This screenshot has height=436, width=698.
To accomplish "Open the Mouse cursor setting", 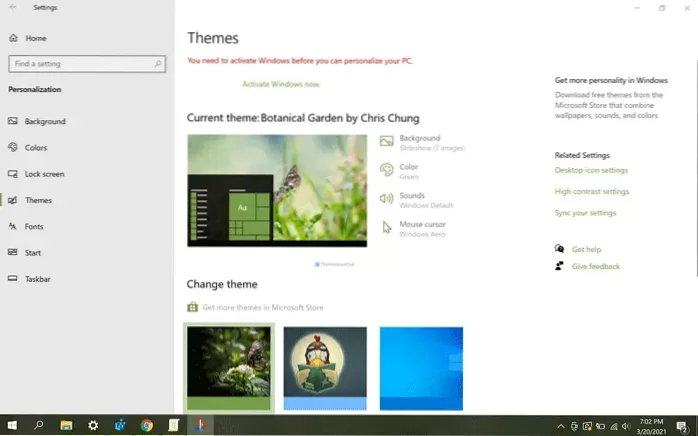I will click(x=421, y=228).
